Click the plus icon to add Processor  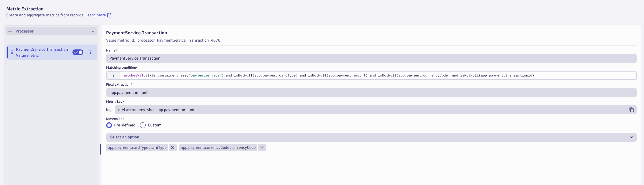(10, 31)
